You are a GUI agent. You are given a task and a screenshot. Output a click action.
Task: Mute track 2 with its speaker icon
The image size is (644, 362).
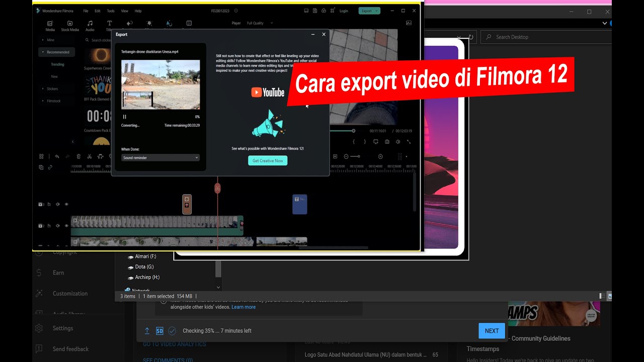(58, 226)
